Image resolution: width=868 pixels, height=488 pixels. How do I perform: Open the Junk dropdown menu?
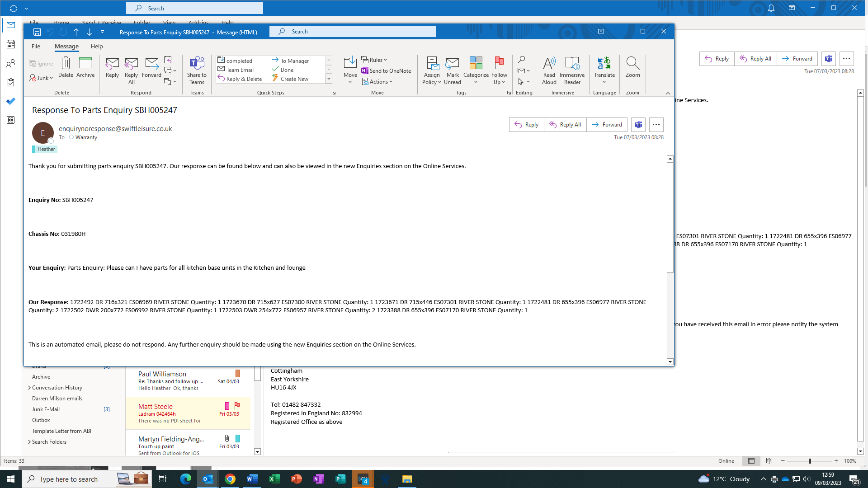pyautogui.click(x=42, y=78)
